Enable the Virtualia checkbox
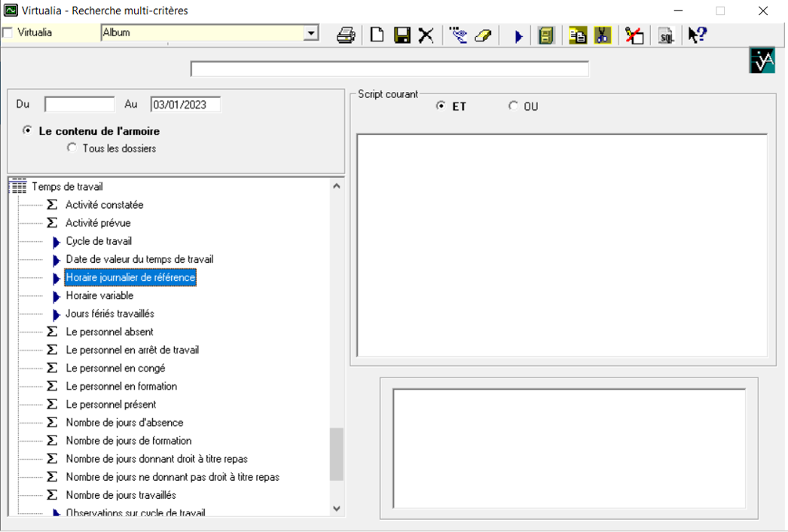The height and width of the screenshot is (532, 788). pyautogui.click(x=8, y=32)
